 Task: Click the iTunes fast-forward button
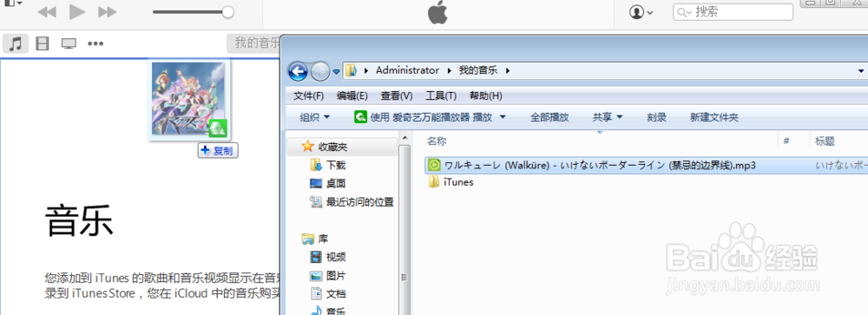tap(108, 11)
